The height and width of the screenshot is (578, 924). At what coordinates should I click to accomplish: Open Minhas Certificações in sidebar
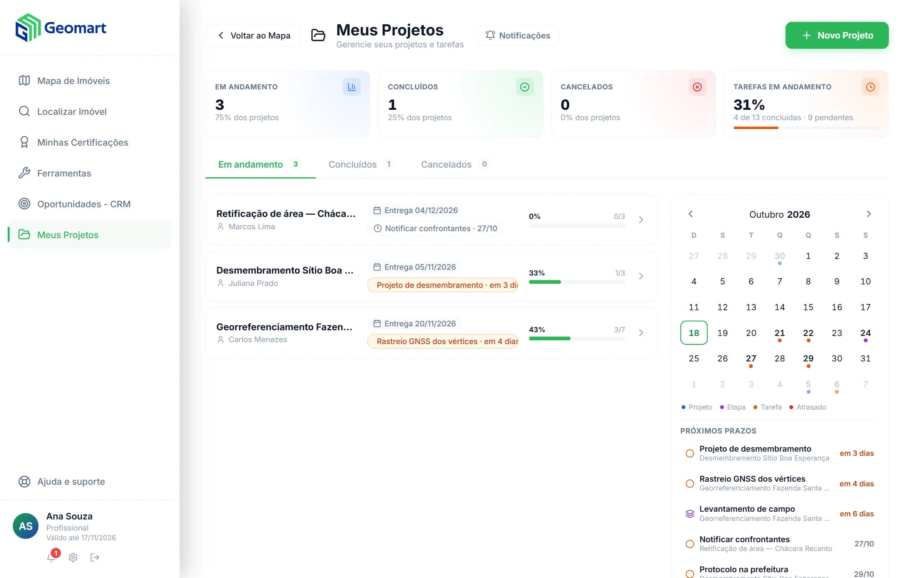point(89,142)
